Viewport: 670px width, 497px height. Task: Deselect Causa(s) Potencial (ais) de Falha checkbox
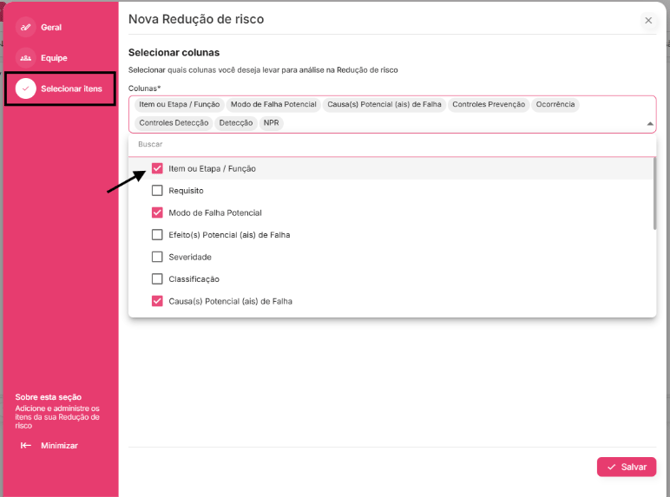157,301
